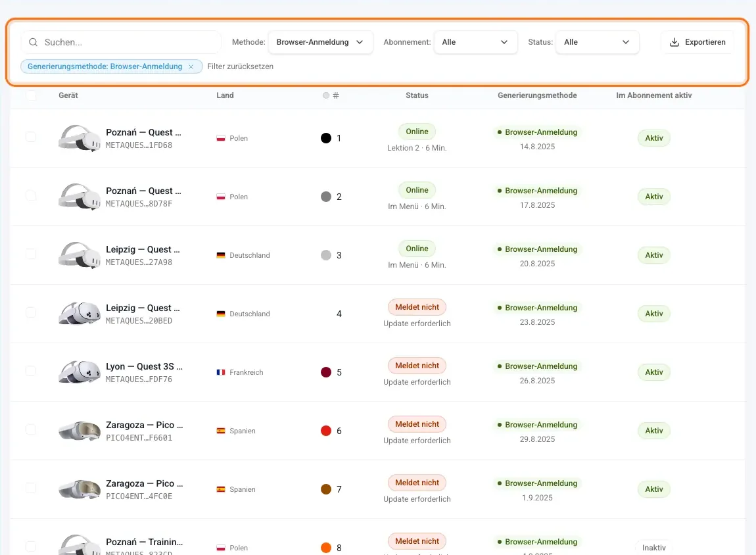Click the Spain flag in row 4FC0E

(221, 489)
